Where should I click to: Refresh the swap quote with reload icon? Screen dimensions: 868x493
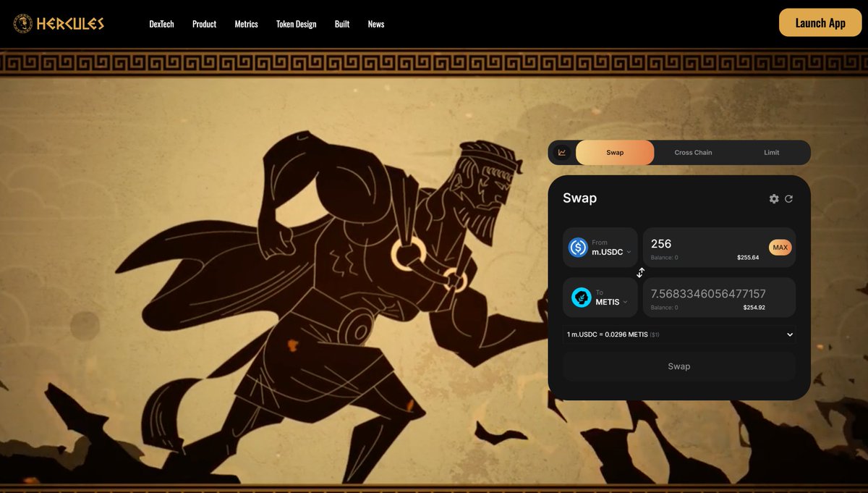788,198
